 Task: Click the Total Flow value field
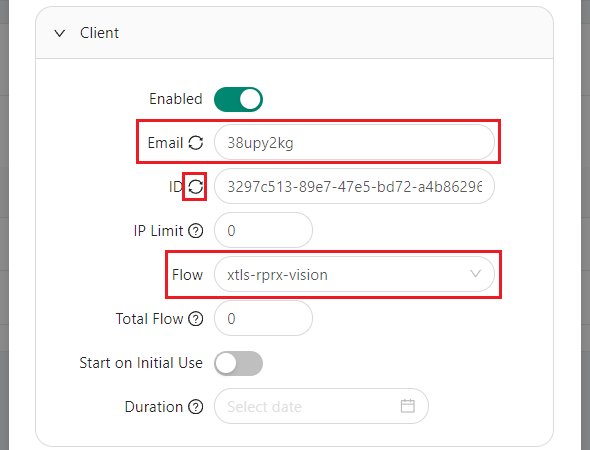click(x=263, y=318)
